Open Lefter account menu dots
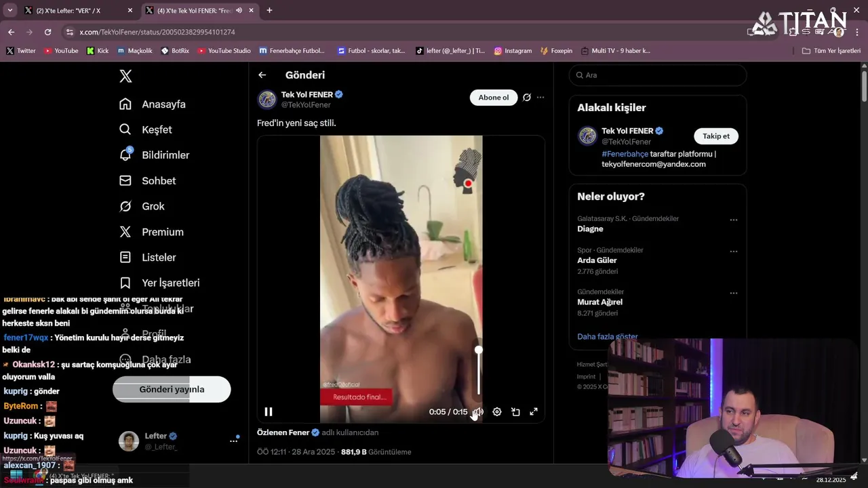This screenshot has width=868, height=488. 233,441
